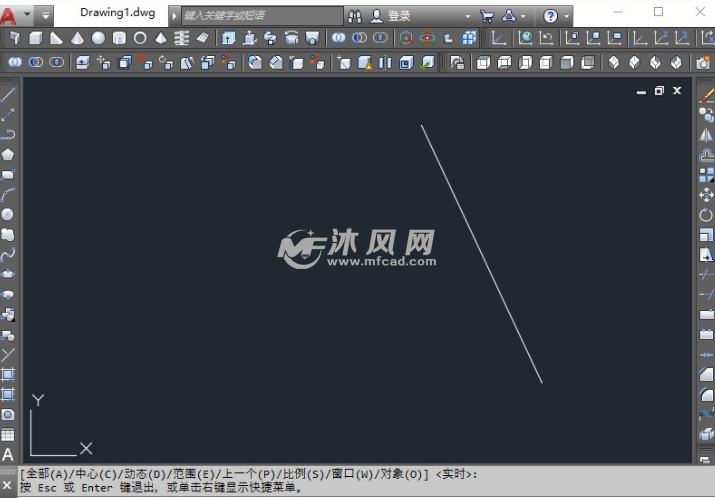Select the Arc tool
Image resolution: width=715 pixels, height=498 pixels.
pyautogui.click(x=8, y=195)
